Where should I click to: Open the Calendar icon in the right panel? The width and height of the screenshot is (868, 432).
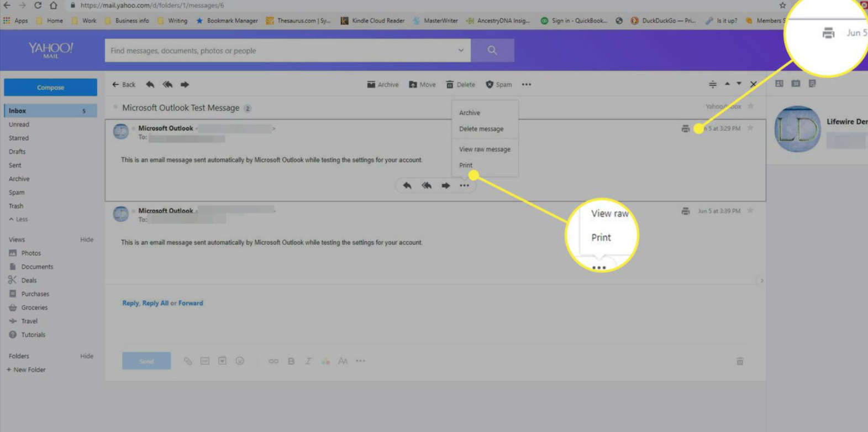click(796, 84)
